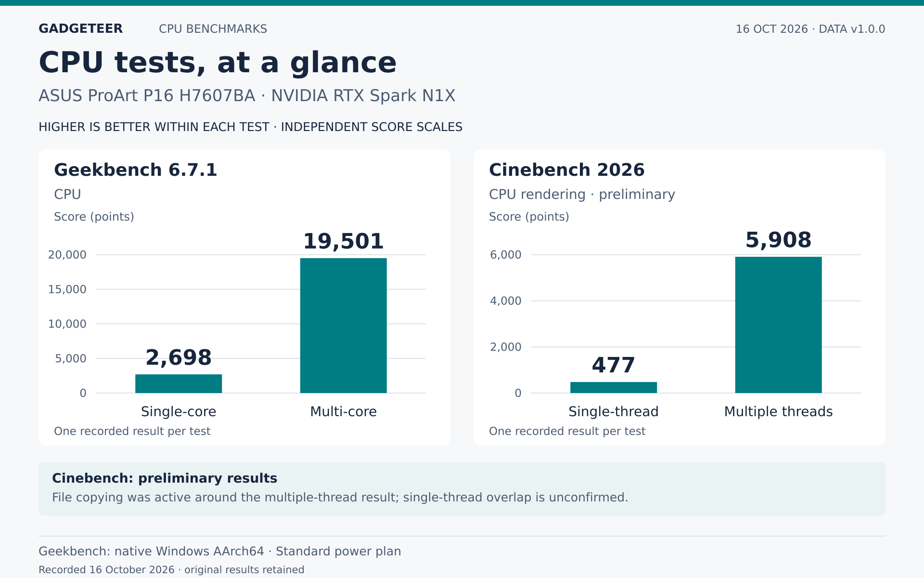The height and width of the screenshot is (578, 924).
Task: Click the Single-core axis label
Action: click(179, 412)
